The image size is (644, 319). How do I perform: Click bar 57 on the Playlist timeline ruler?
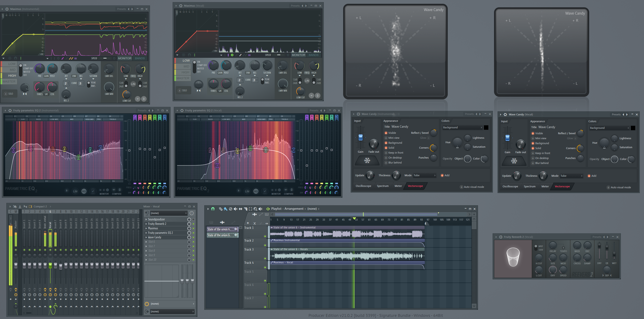(x=363, y=220)
